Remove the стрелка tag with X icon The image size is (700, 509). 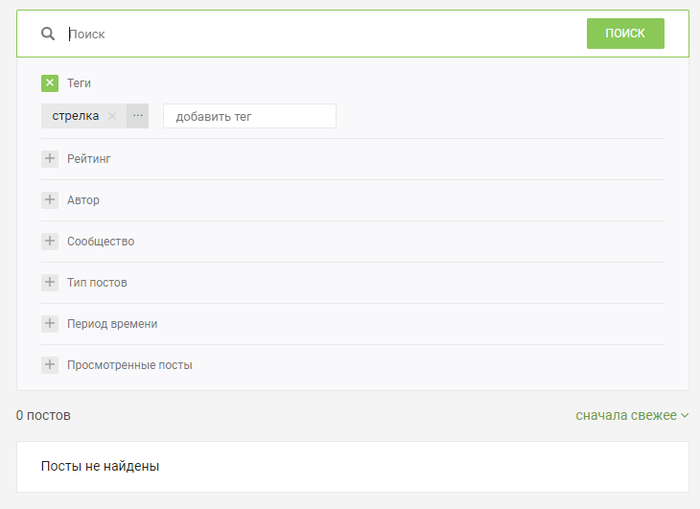[x=112, y=116]
